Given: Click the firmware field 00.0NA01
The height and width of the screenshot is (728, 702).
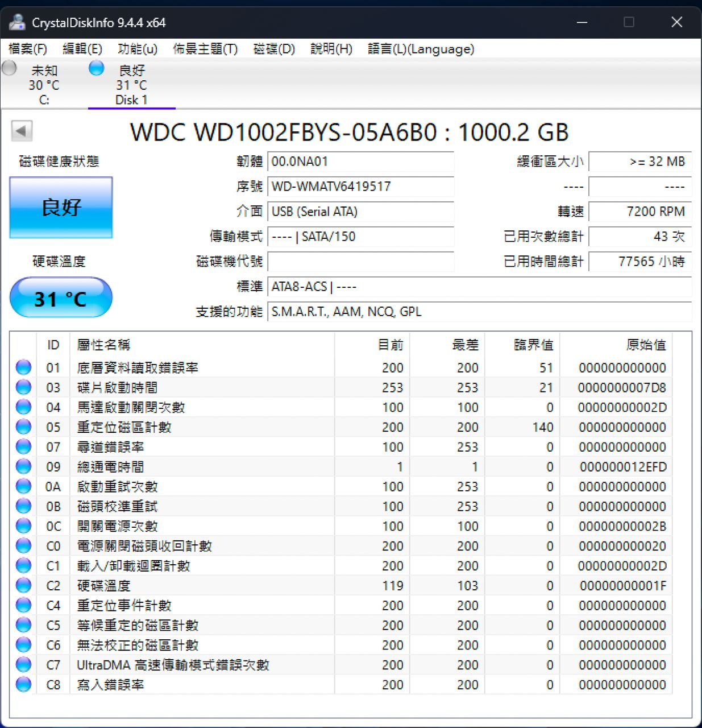Looking at the screenshot, I should (x=361, y=162).
